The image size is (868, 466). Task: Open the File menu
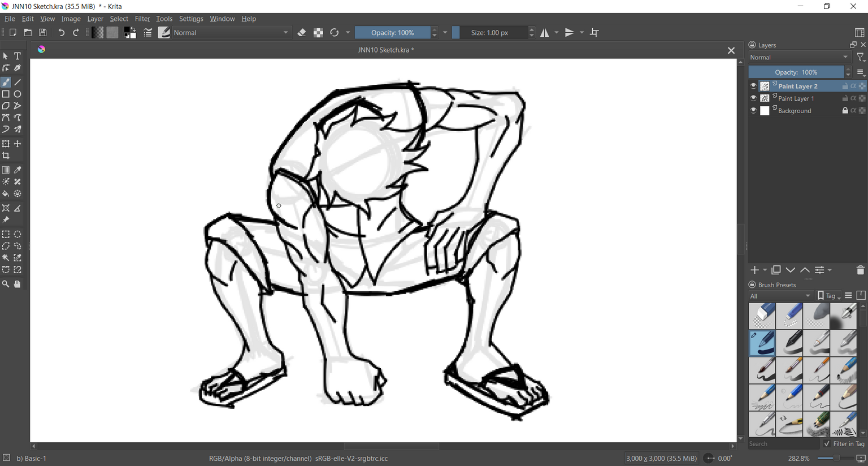[x=10, y=19]
